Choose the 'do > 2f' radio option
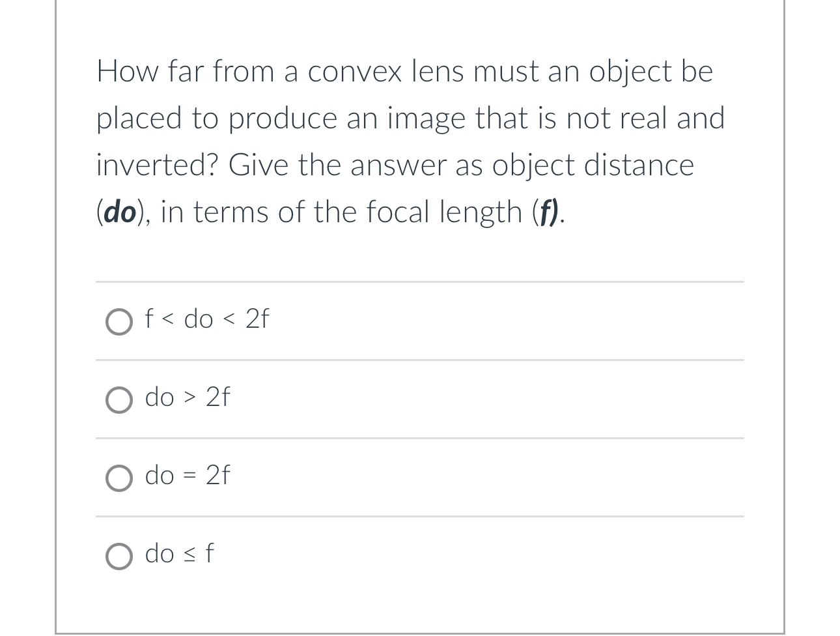 pyautogui.click(x=119, y=399)
